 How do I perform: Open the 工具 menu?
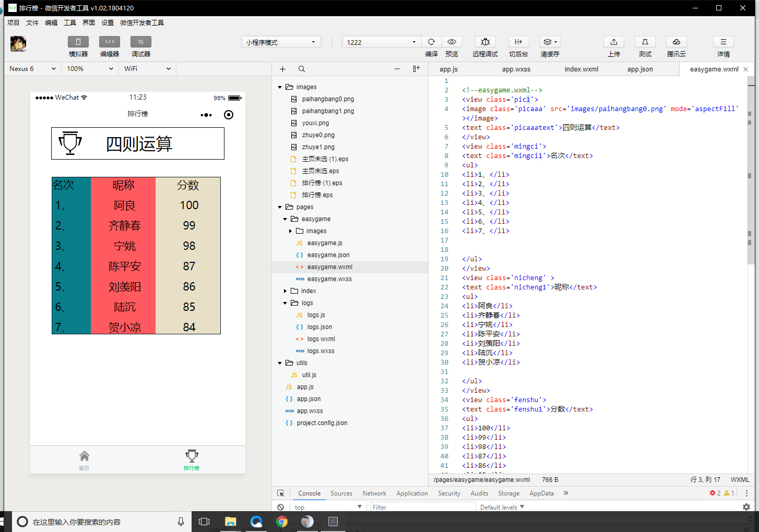(x=70, y=23)
